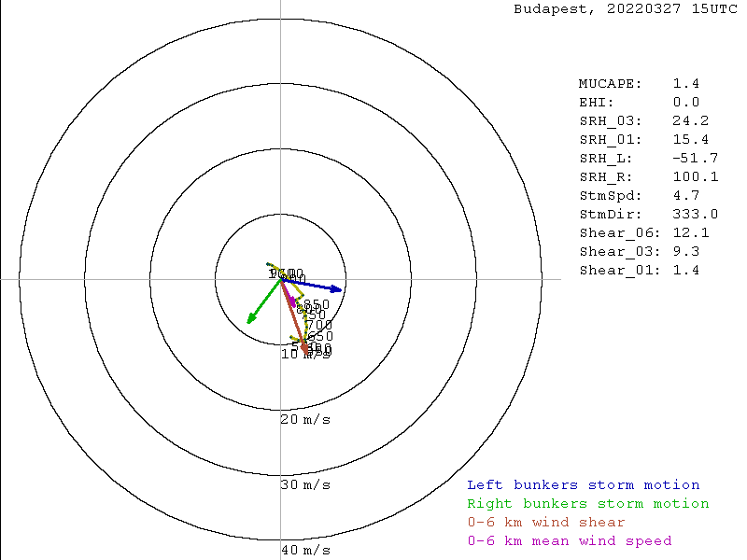747x560 pixels.
Task: Select the MUCAPE value 1.4
Action: click(686, 84)
